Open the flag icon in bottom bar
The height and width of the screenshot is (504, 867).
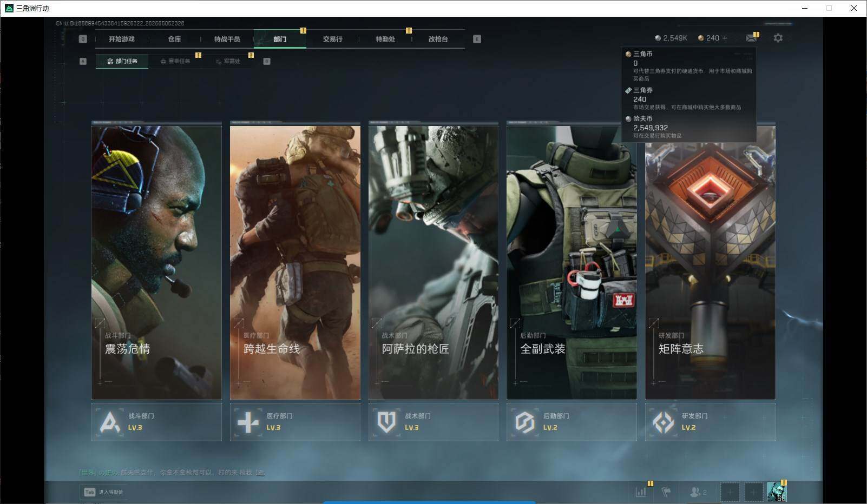(x=666, y=492)
